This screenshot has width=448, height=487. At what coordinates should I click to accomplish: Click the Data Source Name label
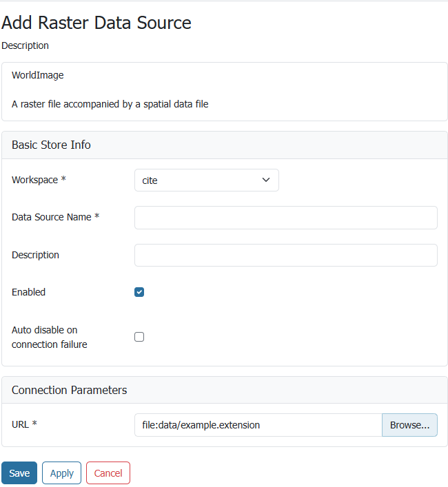(52, 217)
